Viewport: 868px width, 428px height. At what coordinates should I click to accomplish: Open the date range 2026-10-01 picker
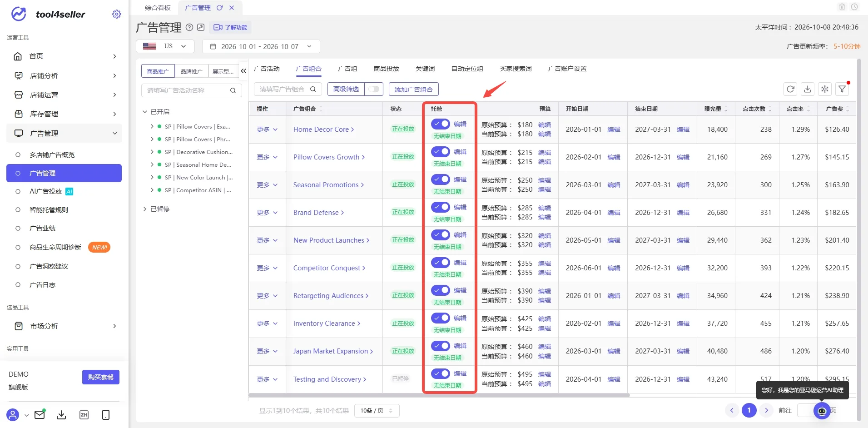pos(261,46)
